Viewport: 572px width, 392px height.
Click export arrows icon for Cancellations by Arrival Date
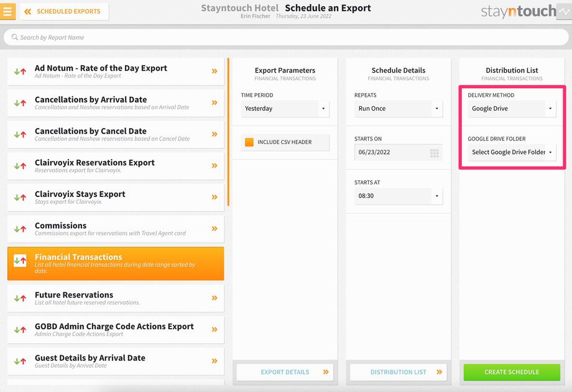20,103
